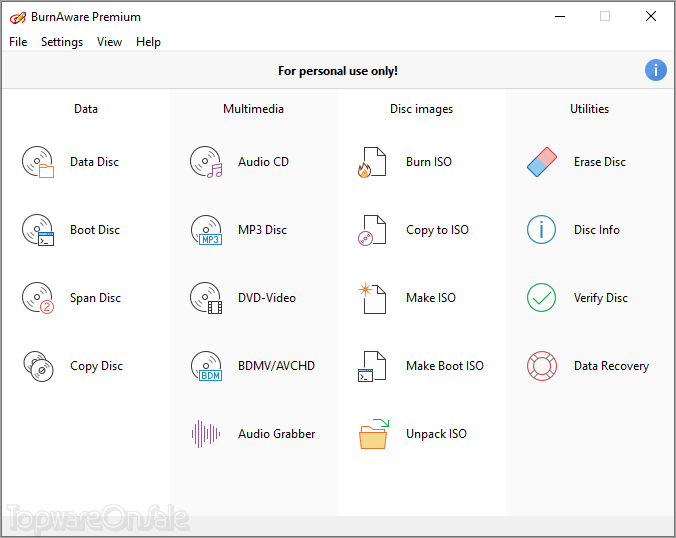Select the Make ISO icon
676x538 pixels.
click(372, 298)
